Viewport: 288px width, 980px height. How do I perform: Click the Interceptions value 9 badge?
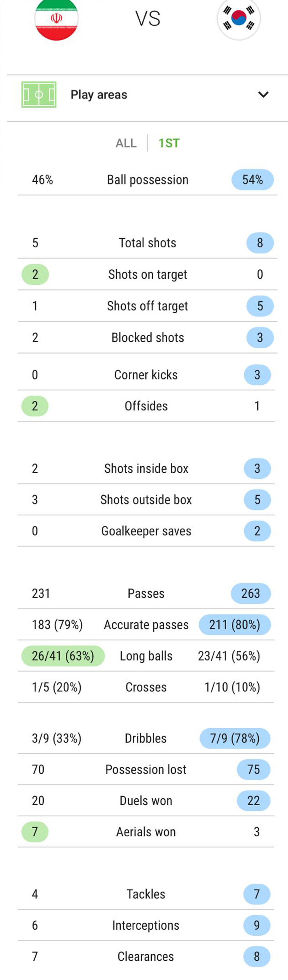pos(257,925)
